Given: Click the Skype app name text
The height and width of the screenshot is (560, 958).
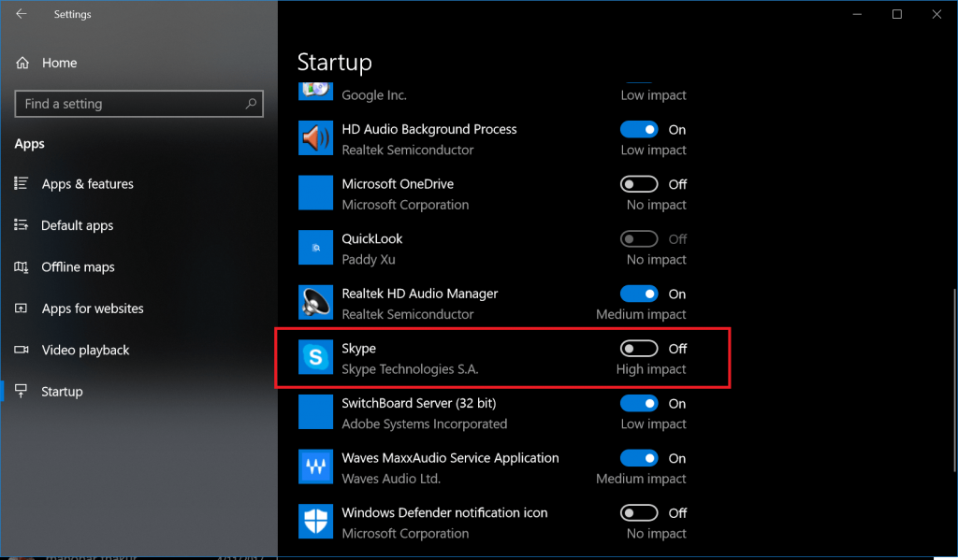Looking at the screenshot, I should (x=358, y=349).
